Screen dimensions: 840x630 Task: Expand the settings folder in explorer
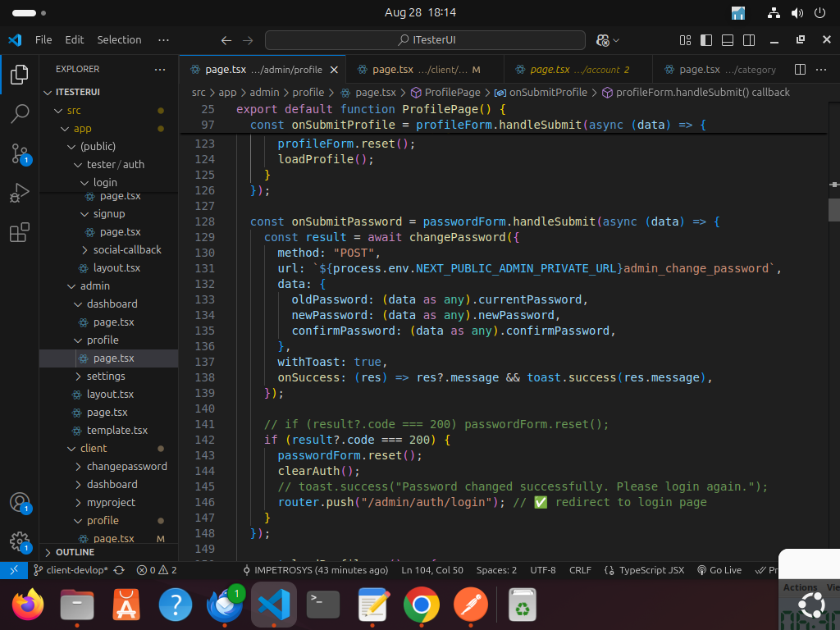[x=106, y=376]
